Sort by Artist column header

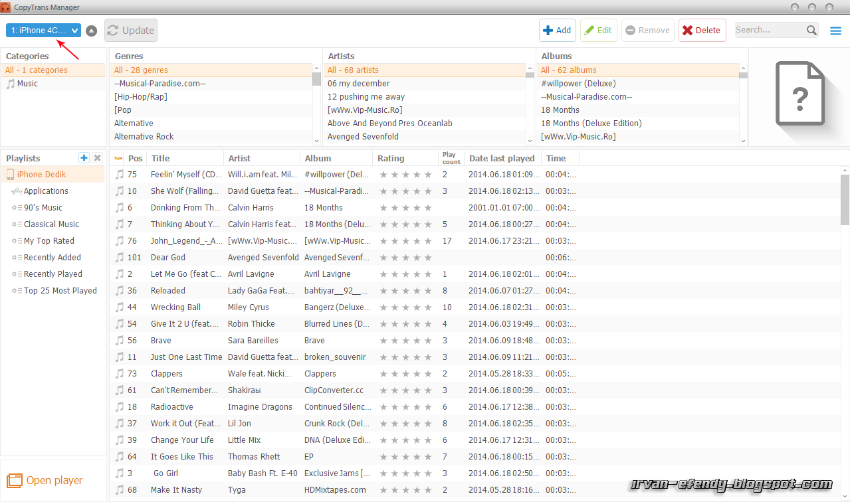(x=262, y=158)
